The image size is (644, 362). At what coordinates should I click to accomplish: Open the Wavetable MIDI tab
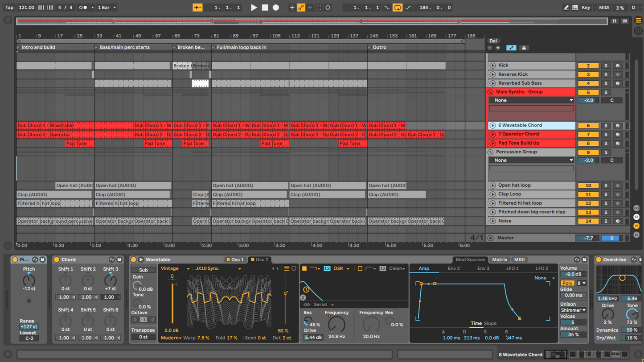(519, 259)
